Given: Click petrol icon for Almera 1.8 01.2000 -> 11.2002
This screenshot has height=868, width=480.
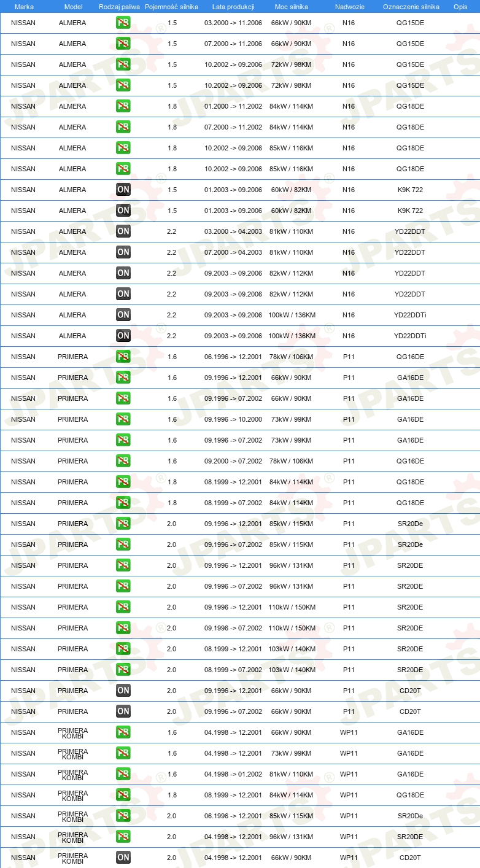Looking at the screenshot, I should [x=123, y=106].
